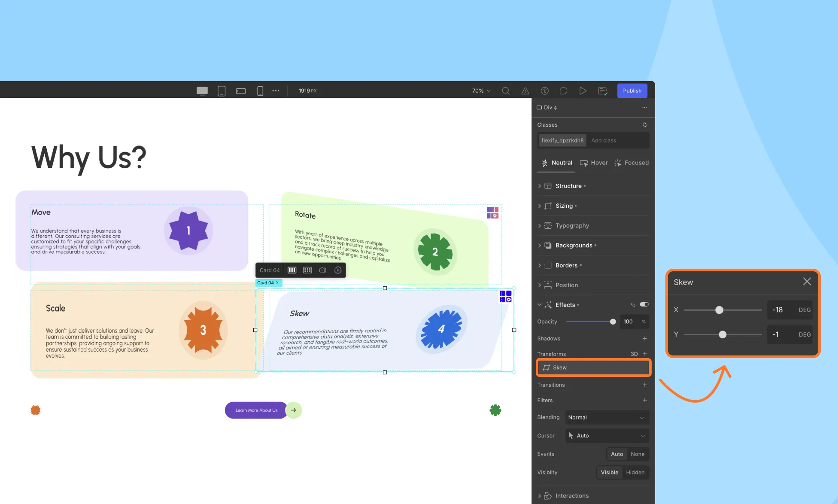
Task: Add a shadow with plus icon
Action: pos(644,338)
